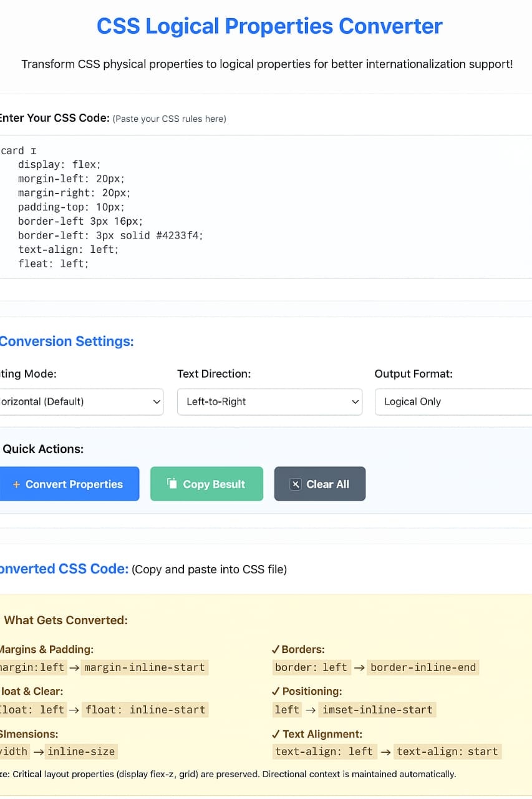Click the 'Converted CSS Code:' heading
Viewport: 532px width, 799px height.
pos(64,569)
